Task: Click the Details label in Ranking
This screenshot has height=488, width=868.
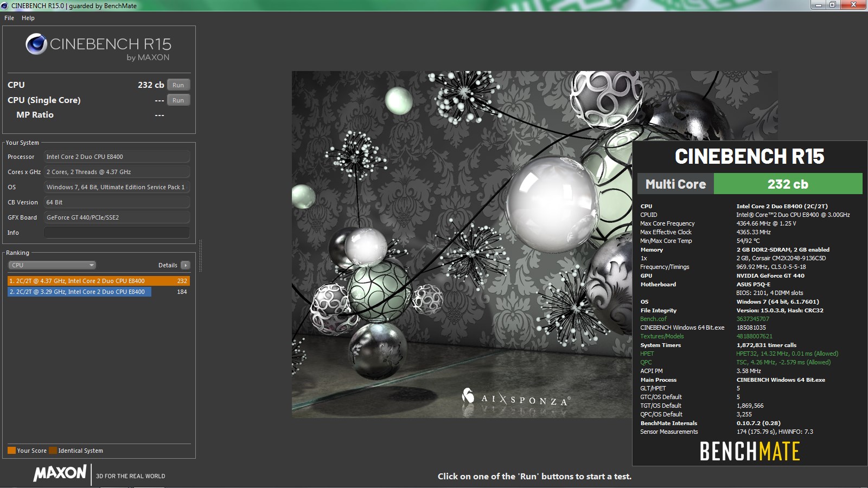Action: [x=168, y=265]
